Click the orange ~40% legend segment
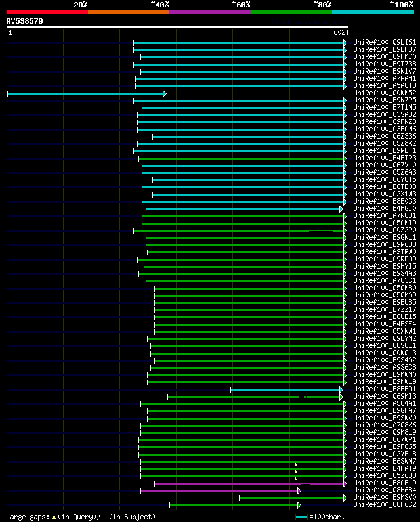Viewport: 420px width, 522px height. coord(129,12)
